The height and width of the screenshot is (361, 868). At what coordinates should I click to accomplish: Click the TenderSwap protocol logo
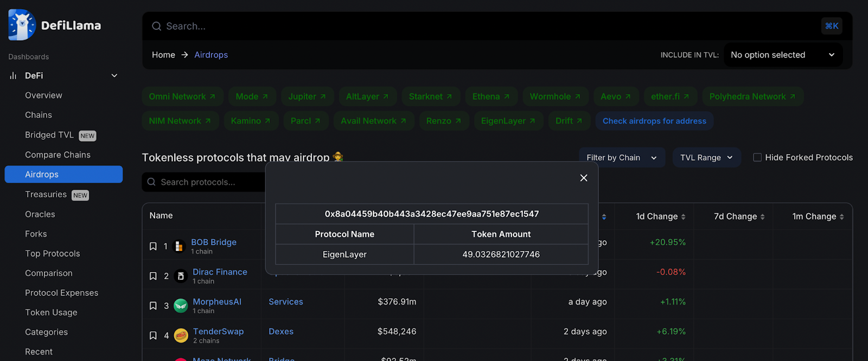pyautogui.click(x=181, y=336)
